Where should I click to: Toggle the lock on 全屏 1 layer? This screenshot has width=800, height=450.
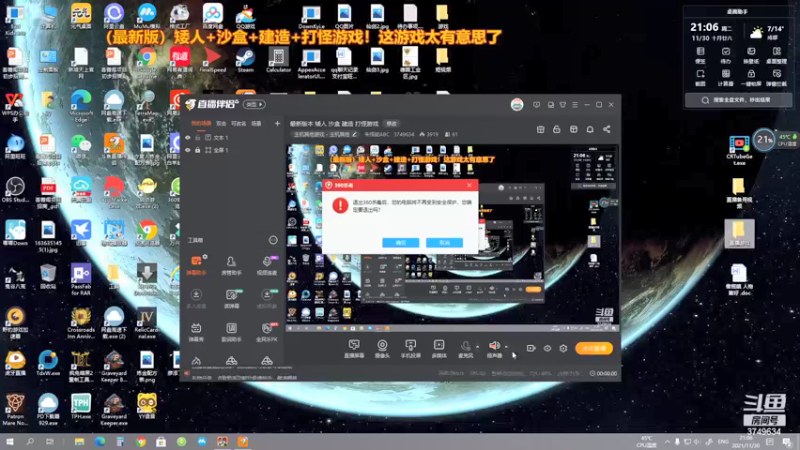(x=197, y=150)
